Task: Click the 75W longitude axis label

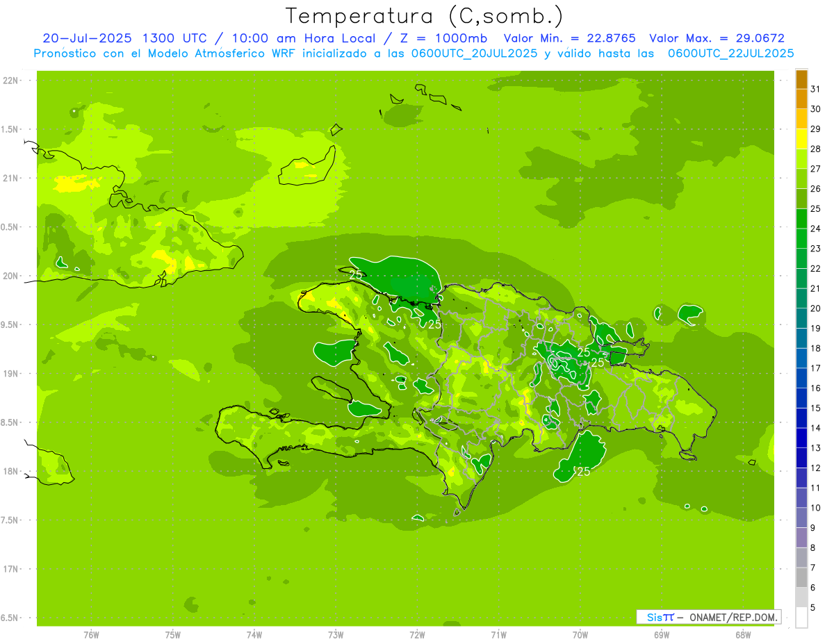Action: point(172,635)
